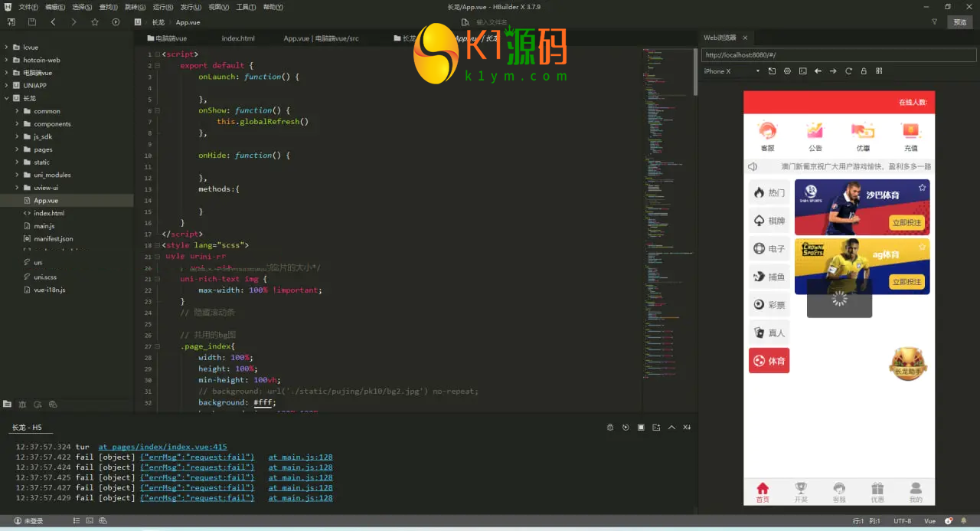This screenshot has width=980, height=531.
Task: Expand the pages folder in the project tree
Action: coord(17,149)
